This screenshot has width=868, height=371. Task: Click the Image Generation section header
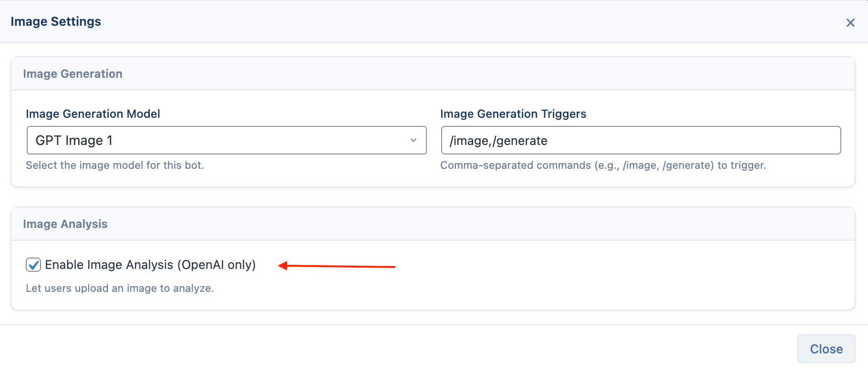[x=72, y=74]
